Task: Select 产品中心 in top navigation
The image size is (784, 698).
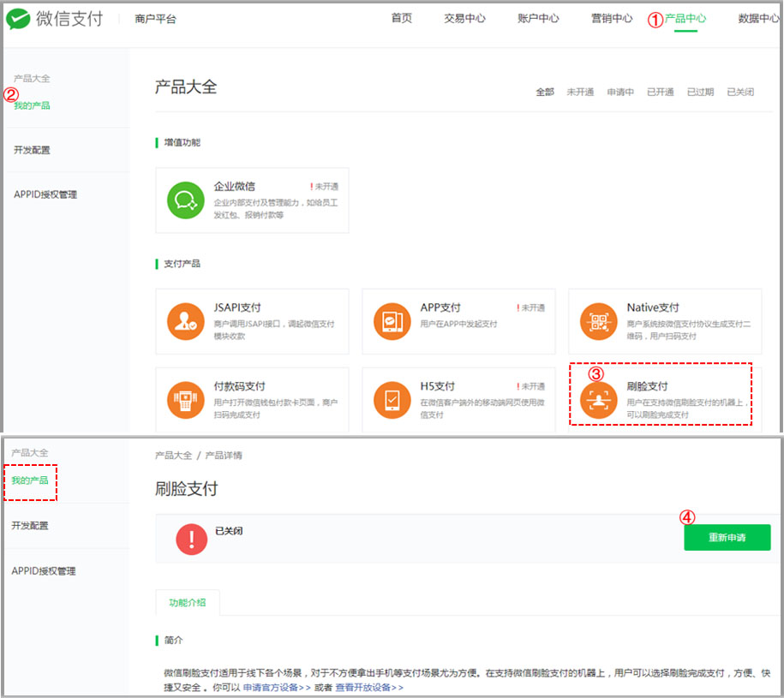Action: click(x=685, y=19)
